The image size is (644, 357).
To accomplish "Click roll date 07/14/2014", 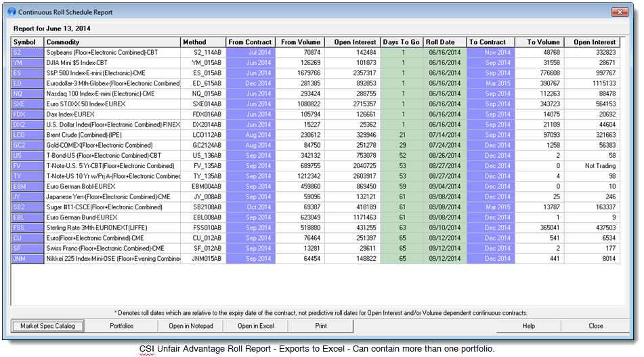I will pos(445,135).
